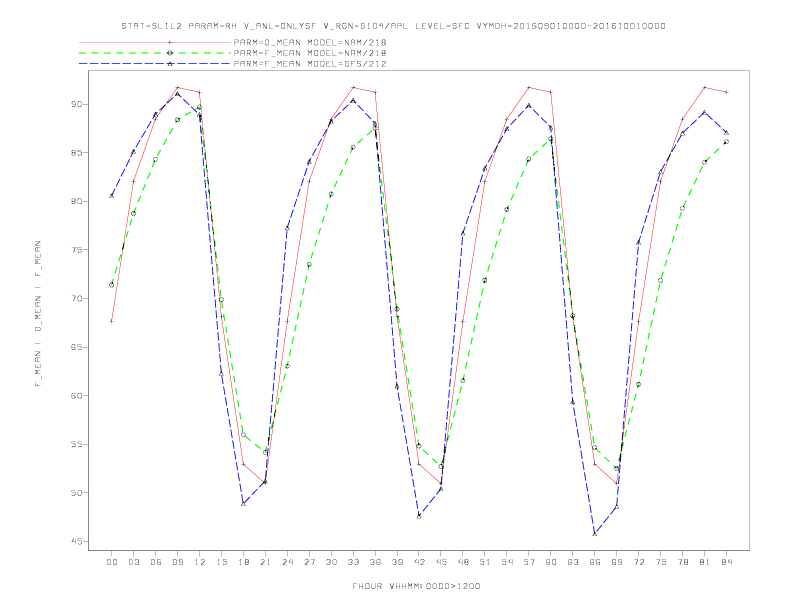Click y-axis tick label 55
792x612 pixels.
pos(77,444)
